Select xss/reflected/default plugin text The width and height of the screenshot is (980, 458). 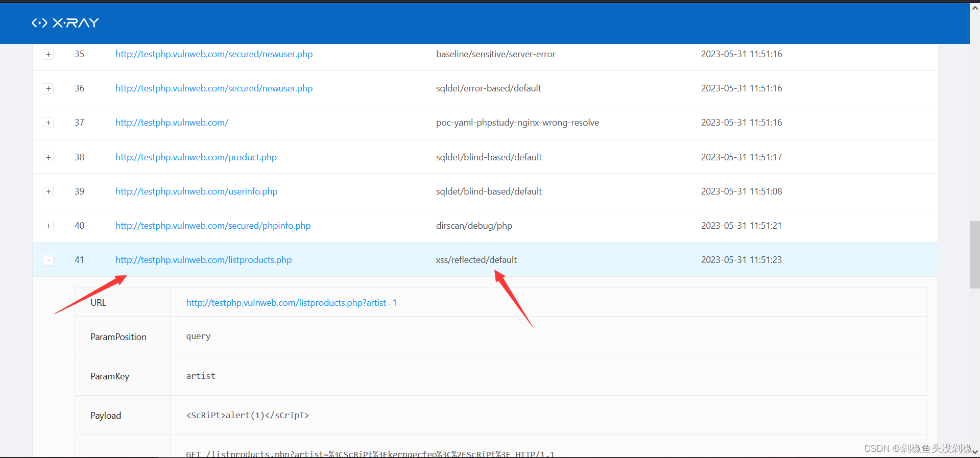coord(476,260)
